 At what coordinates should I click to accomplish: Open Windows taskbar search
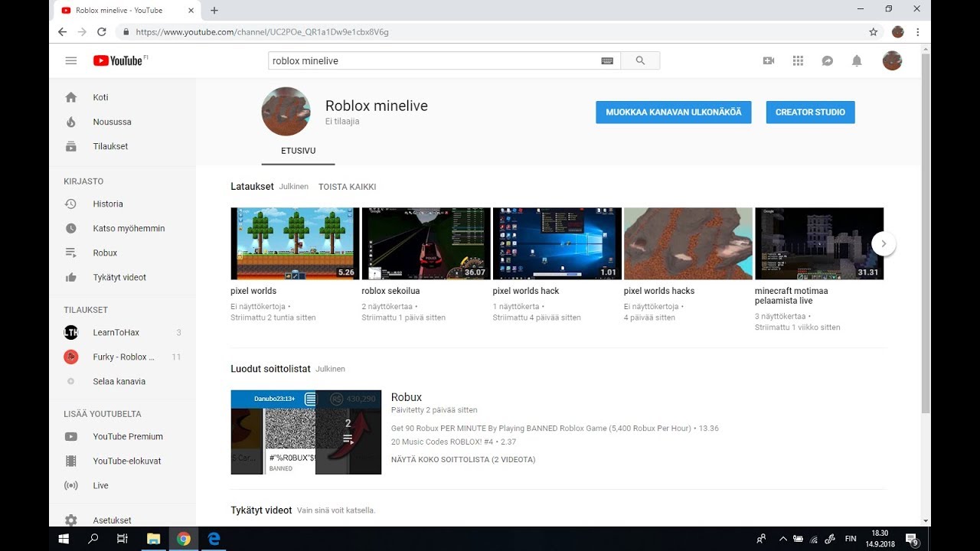(93, 539)
